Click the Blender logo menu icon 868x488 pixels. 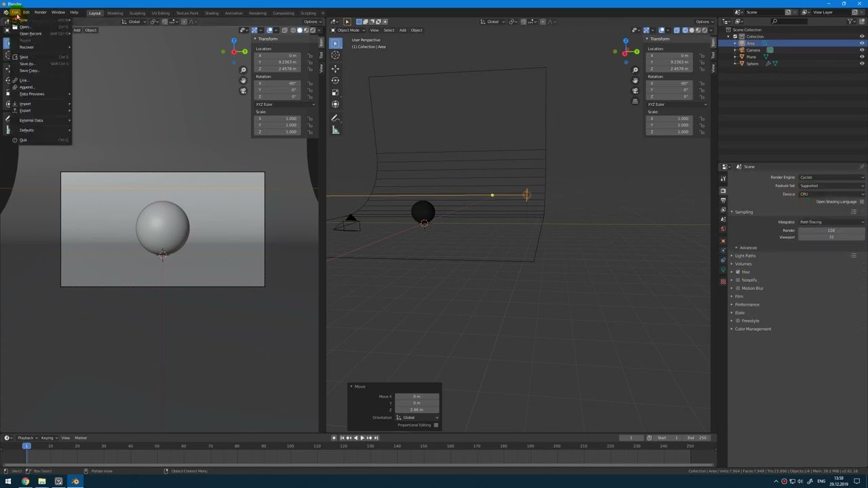(5, 12)
